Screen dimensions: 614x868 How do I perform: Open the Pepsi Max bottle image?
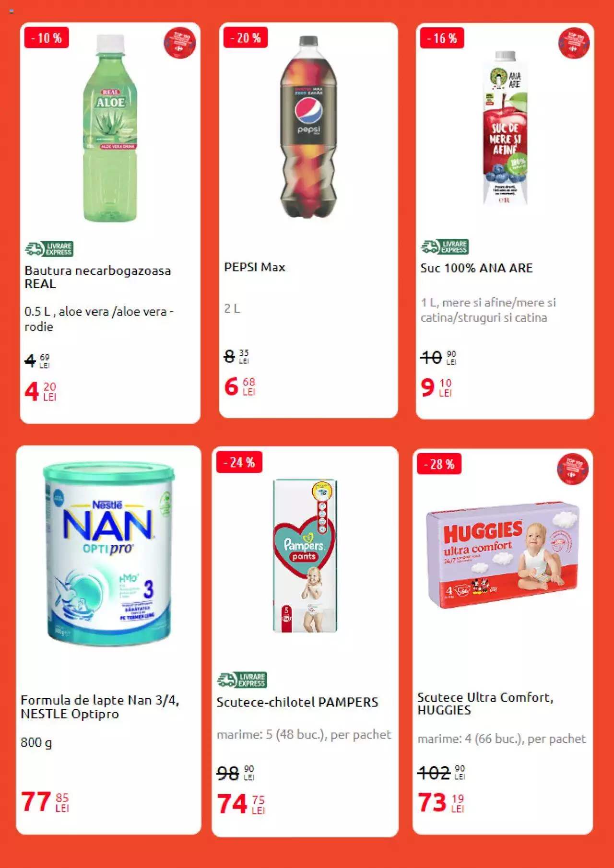point(308,126)
